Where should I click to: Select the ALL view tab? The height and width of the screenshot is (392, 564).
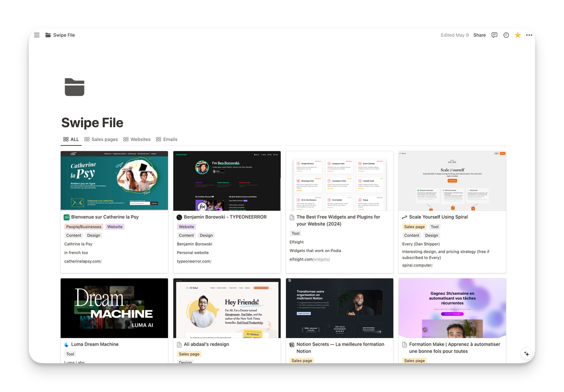click(71, 139)
